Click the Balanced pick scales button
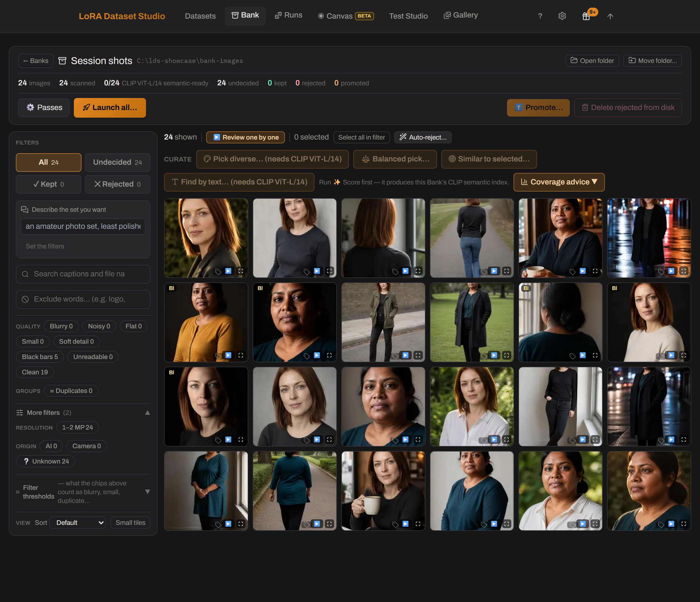The image size is (700, 602). point(395,159)
